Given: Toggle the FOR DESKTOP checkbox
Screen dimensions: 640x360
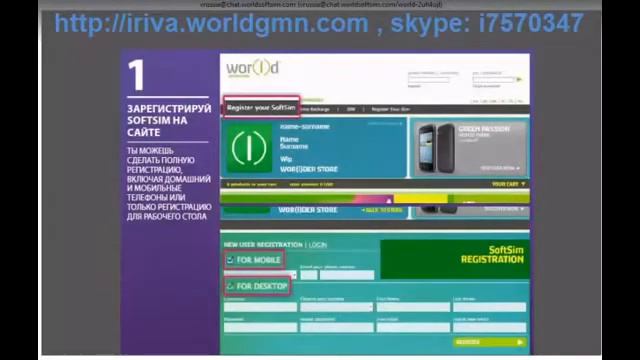Looking at the screenshot, I should 230,286.
